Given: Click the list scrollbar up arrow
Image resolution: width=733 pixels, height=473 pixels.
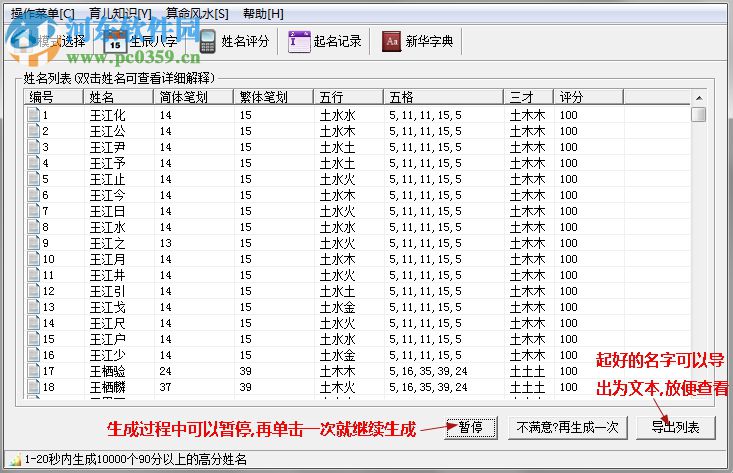Looking at the screenshot, I should click(x=699, y=98).
